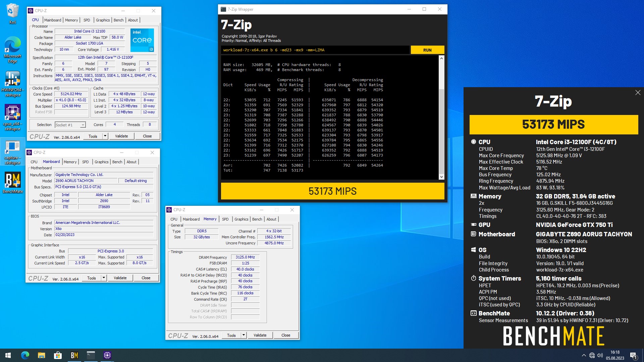Viewport: 644px width, 362px height.
Task: Click Intel Core i3 logo in CPU-Z
Action: (x=142, y=40)
